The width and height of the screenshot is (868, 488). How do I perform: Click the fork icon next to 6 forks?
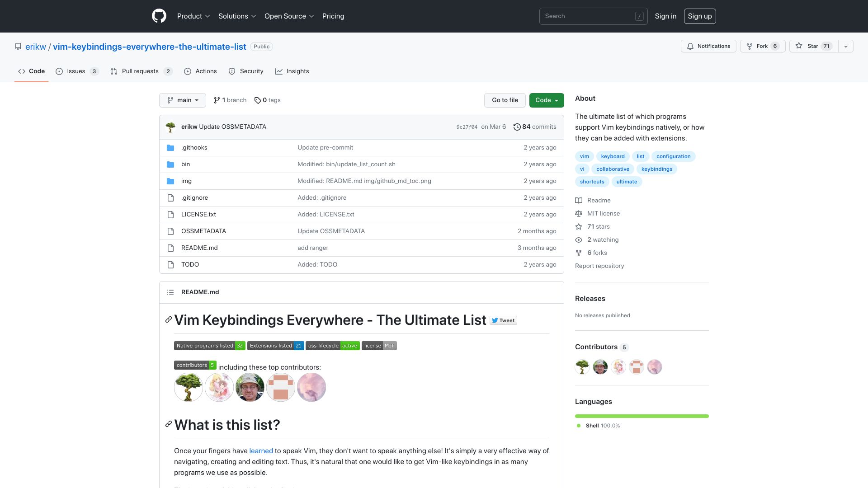click(x=579, y=253)
